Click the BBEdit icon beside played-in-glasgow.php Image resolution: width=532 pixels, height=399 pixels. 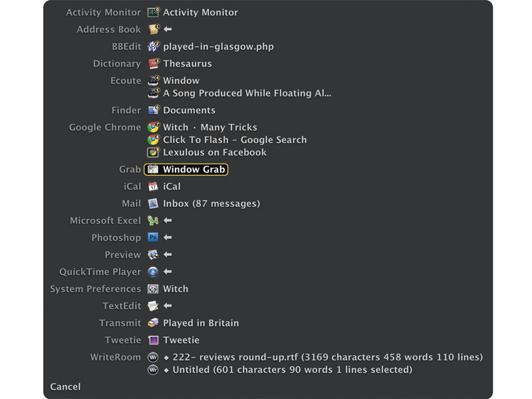[154, 47]
